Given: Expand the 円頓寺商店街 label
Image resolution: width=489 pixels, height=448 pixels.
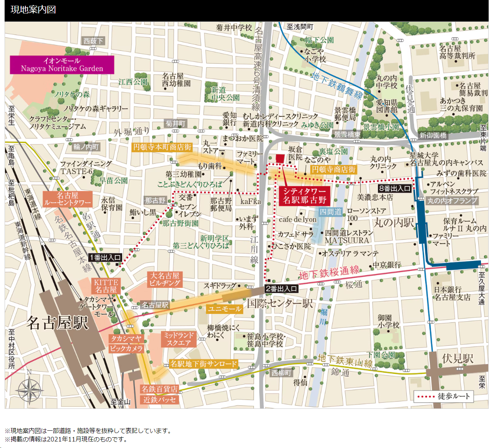Looking at the screenshot, I should pyautogui.click(x=334, y=169).
